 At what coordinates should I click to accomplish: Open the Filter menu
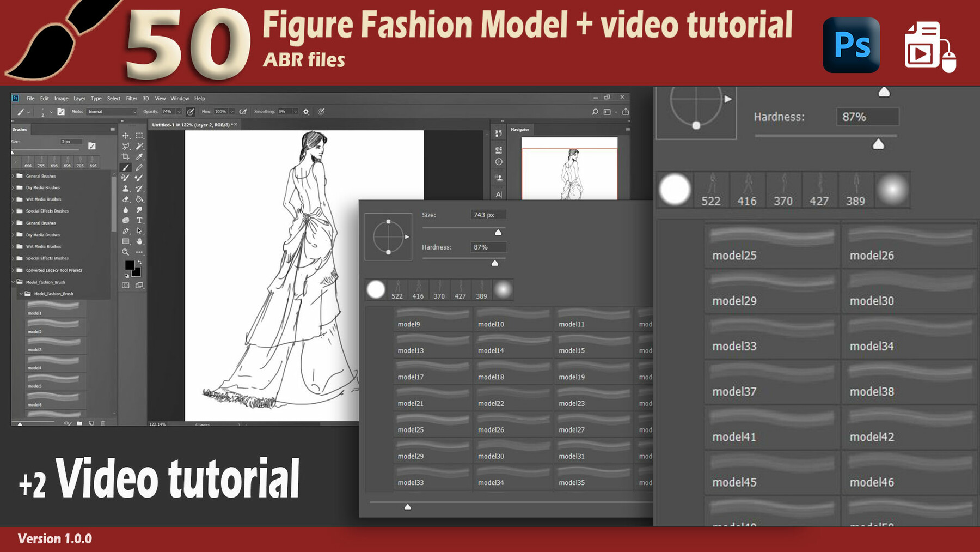[132, 99]
